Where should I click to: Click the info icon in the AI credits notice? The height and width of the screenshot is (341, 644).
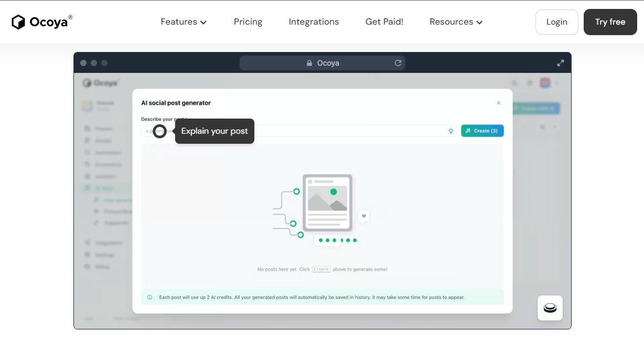tap(149, 297)
